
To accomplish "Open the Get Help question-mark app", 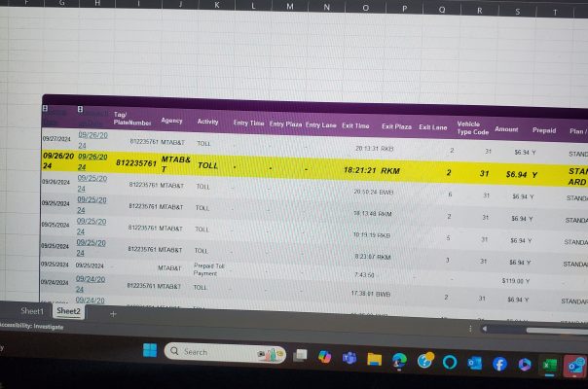I will pos(424,361).
